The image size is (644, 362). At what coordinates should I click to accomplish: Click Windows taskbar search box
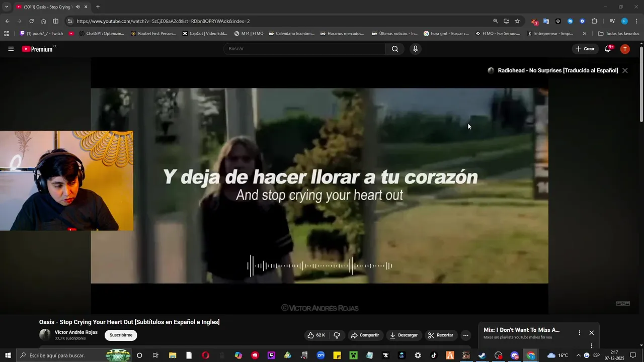coord(73,355)
